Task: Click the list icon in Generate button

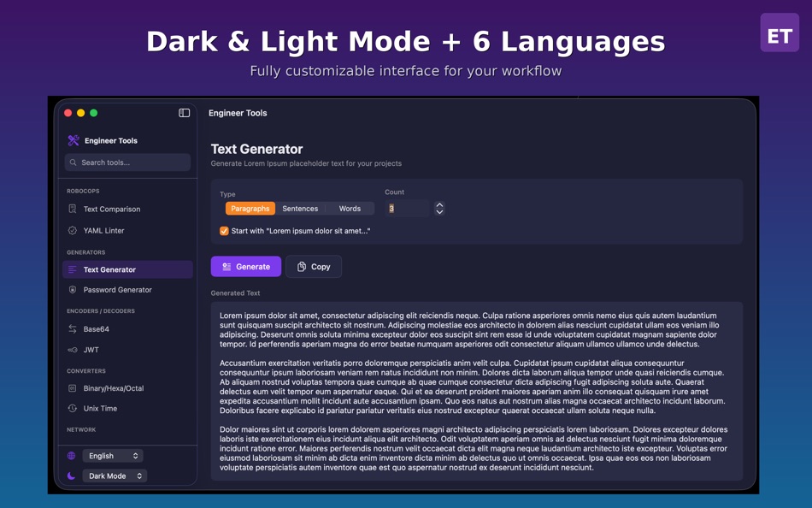Action: 227,267
